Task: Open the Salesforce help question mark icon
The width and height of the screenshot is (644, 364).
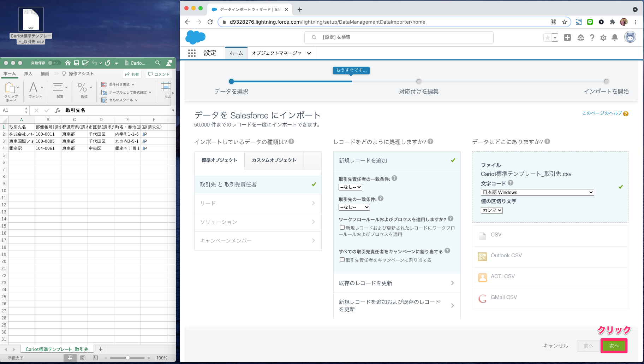Action: (x=592, y=37)
